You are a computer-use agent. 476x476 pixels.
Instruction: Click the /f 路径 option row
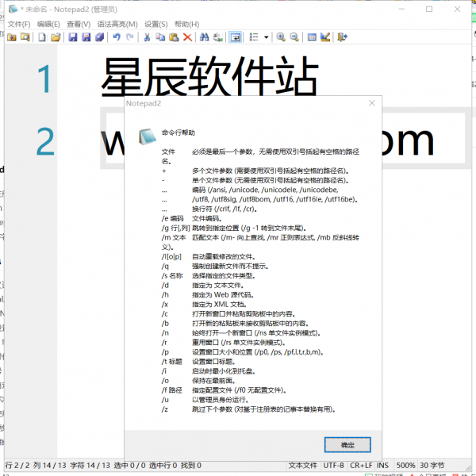click(224, 390)
